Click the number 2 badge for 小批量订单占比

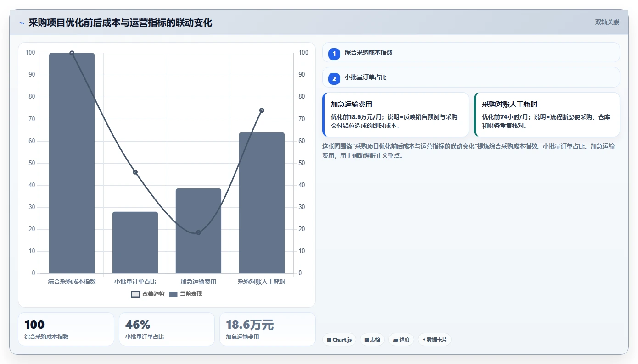pos(334,79)
